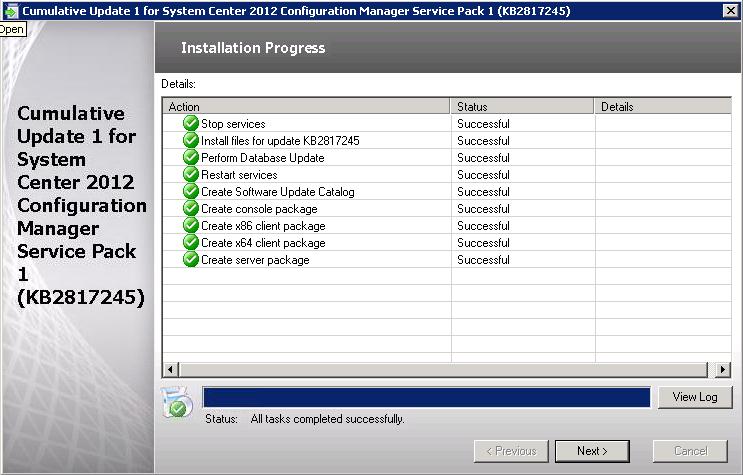The width and height of the screenshot is (743, 475).
Task: Open the View Log button
Action: pyautogui.click(x=694, y=397)
